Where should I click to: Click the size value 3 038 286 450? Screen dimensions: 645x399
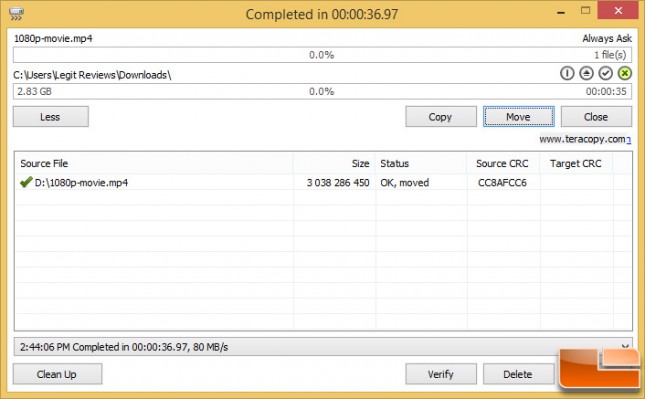(338, 183)
